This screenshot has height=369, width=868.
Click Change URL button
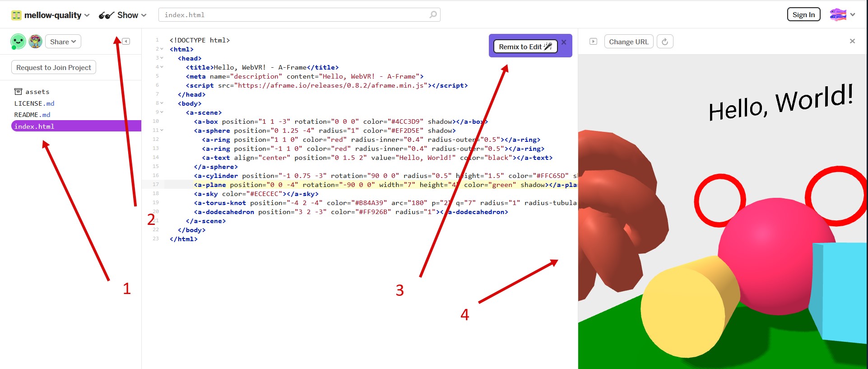(x=629, y=42)
